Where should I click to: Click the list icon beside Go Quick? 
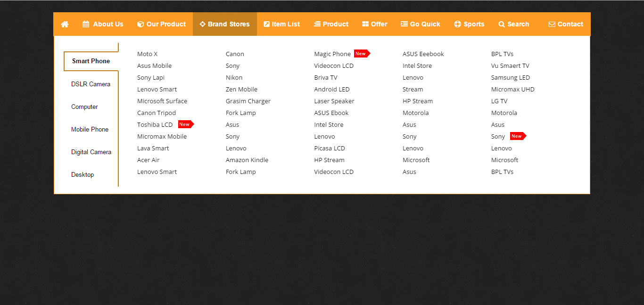click(x=405, y=24)
